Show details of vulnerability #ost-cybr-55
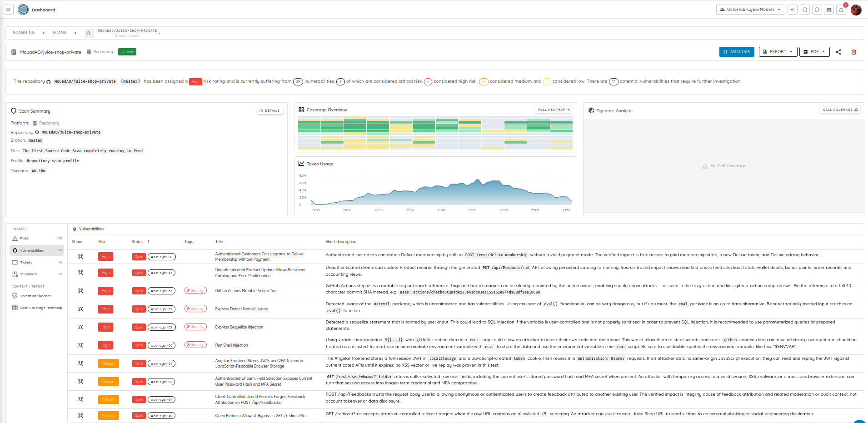The width and height of the screenshot is (868, 423). coord(80,363)
